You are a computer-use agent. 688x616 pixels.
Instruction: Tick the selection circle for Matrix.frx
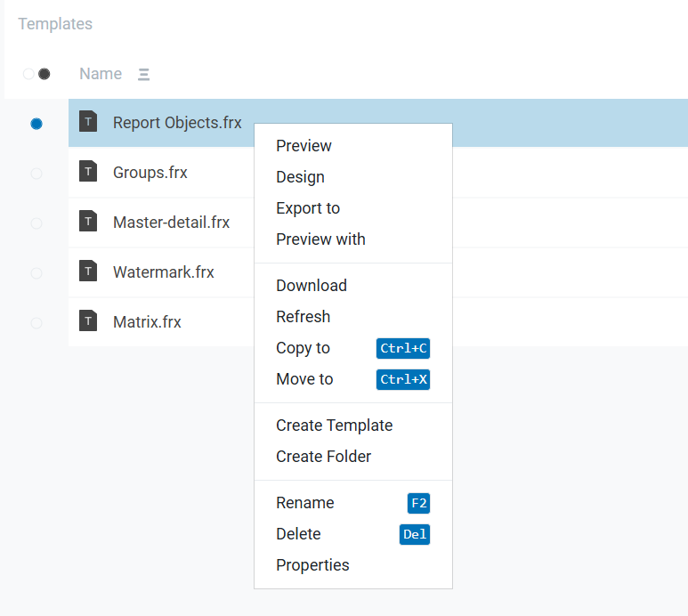coord(36,323)
